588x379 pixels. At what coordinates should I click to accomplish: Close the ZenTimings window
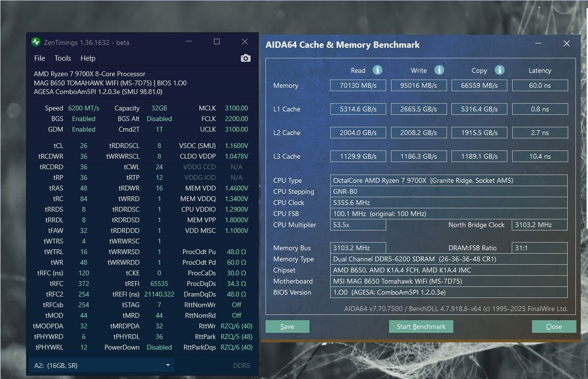tap(245, 42)
